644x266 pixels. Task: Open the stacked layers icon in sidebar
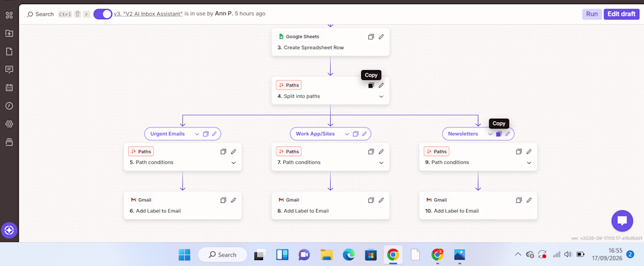pyautogui.click(x=9, y=142)
